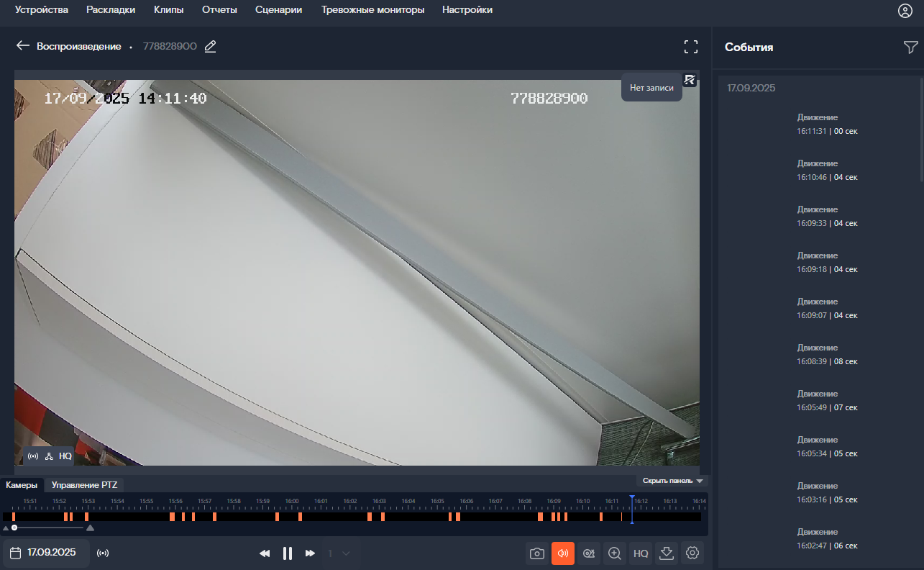Go back from the Воспроизведение view
This screenshot has height=570, width=924.
pos(23,46)
